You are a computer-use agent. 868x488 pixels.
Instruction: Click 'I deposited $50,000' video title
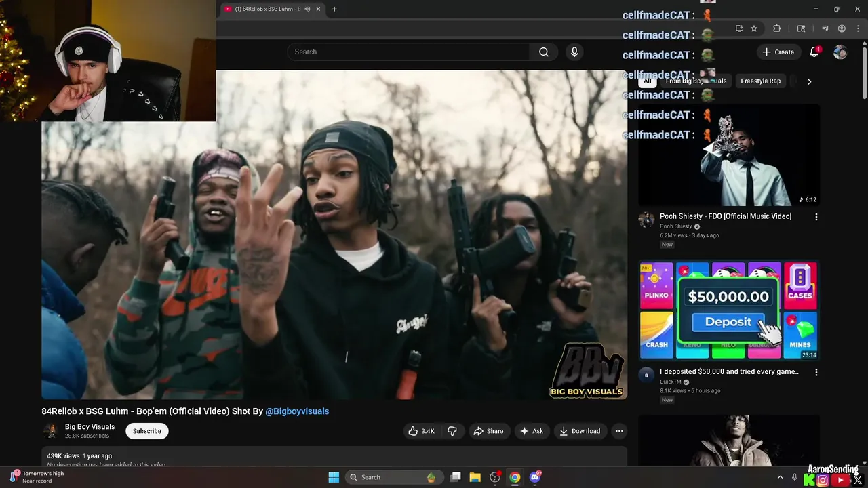729,371
